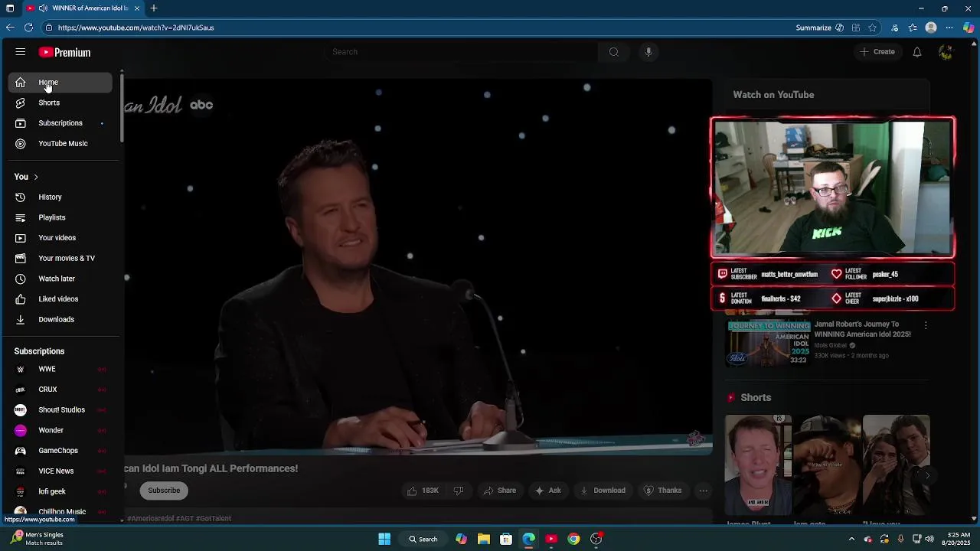This screenshot has height=551, width=980.
Task: Click the Liked videos thumbs-up icon
Action: click(21, 299)
